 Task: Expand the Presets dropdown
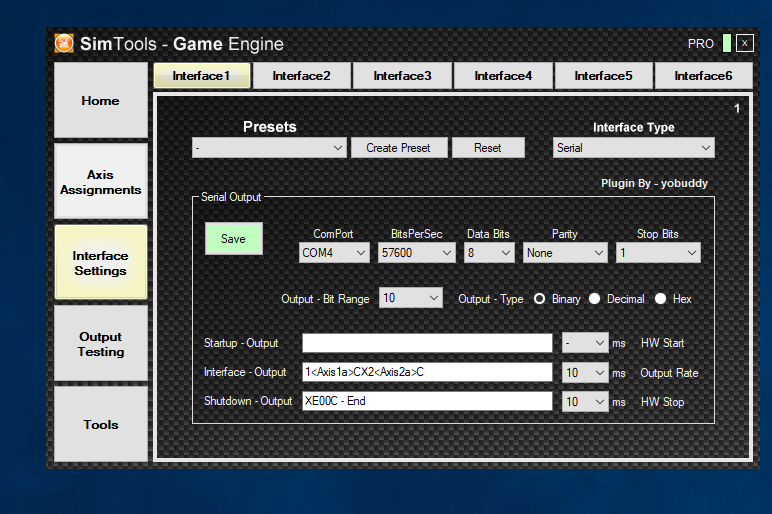coord(269,148)
